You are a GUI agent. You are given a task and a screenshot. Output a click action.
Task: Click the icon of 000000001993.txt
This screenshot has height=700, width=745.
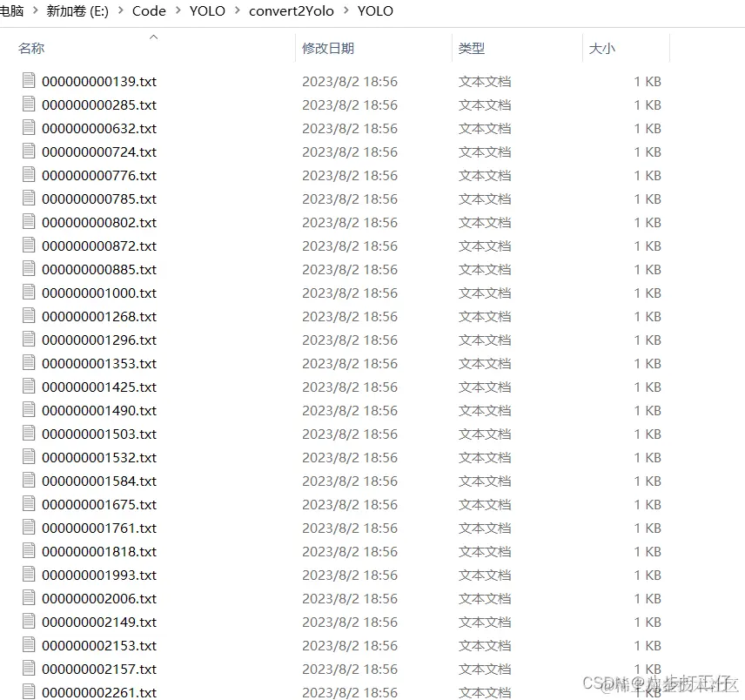tap(29, 574)
